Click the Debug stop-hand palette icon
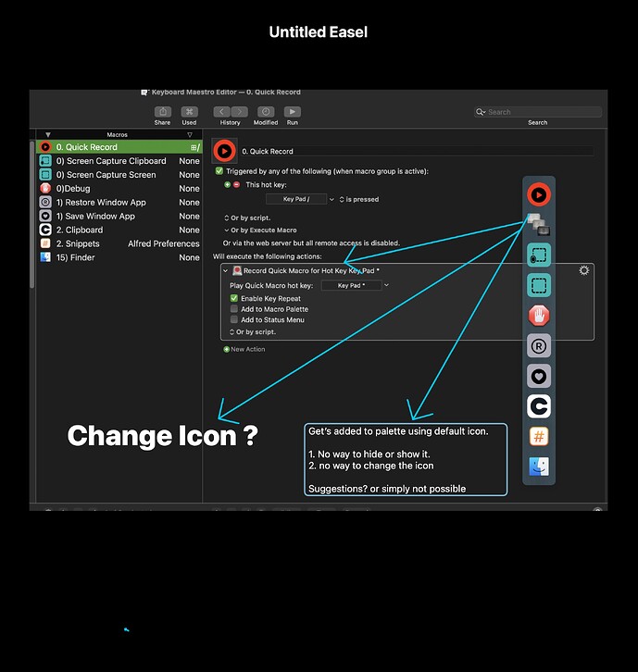This screenshot has height=672, width=638. [539, 316]
